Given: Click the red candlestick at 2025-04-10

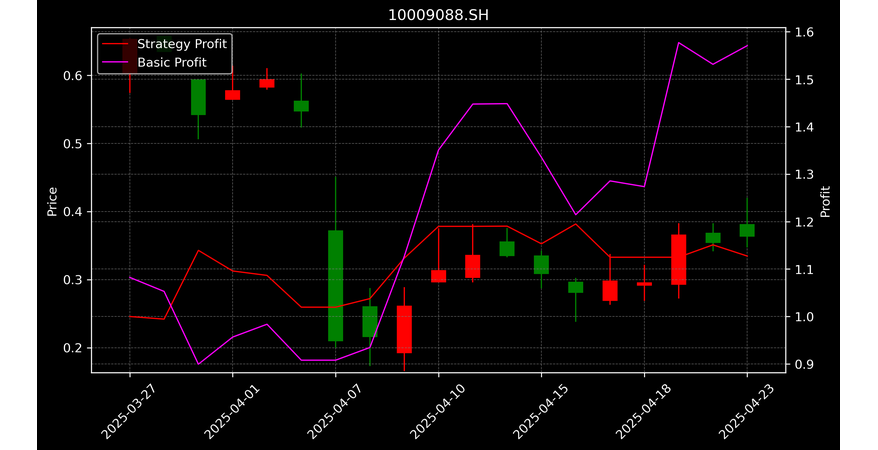Looking at the screenshot, I should click(x=438, y=276).
